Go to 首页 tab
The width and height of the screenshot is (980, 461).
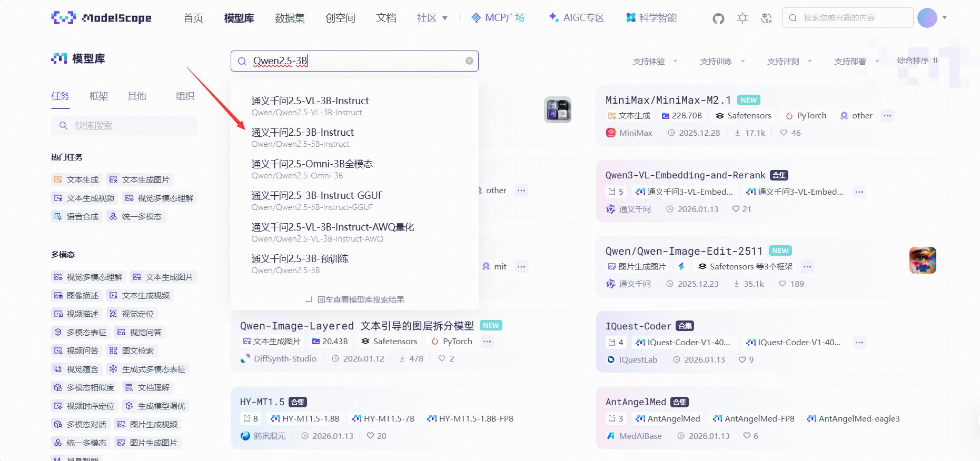coord(193,18)
